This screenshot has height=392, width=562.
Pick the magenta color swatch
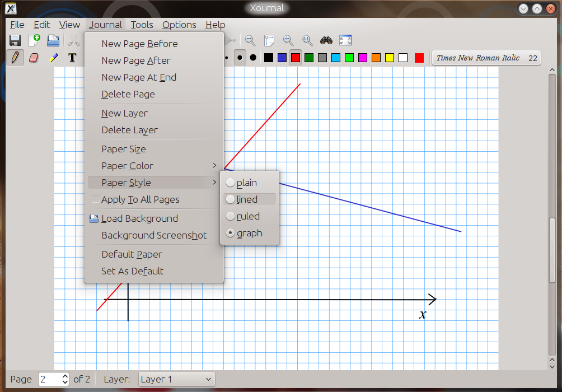(x=363, y=58)
